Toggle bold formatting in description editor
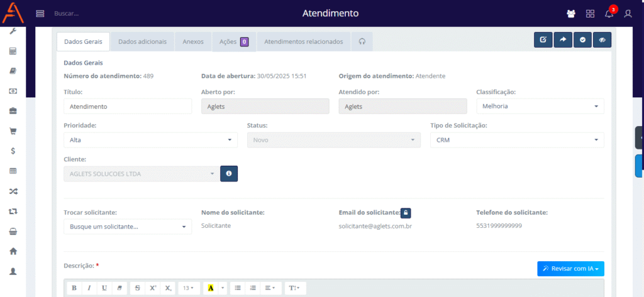 tap(74, 288)
